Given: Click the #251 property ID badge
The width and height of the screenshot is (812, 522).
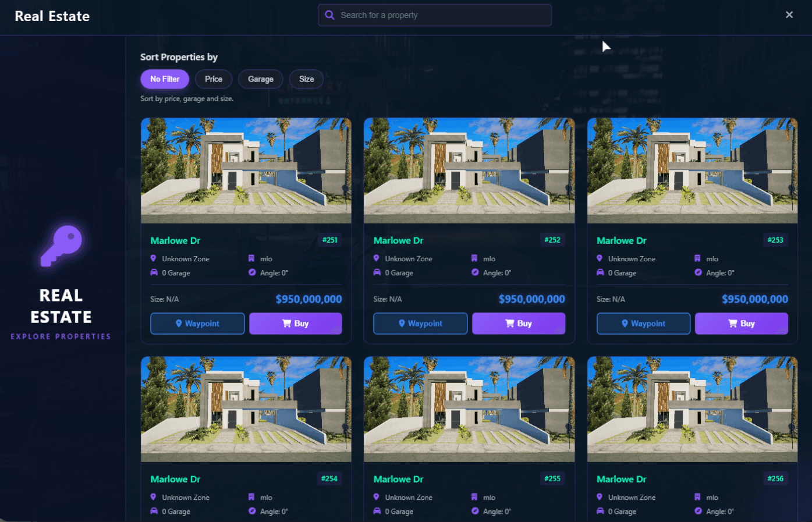Looking at the screenshot, I should pyautogui.click(x=330, y=240).
